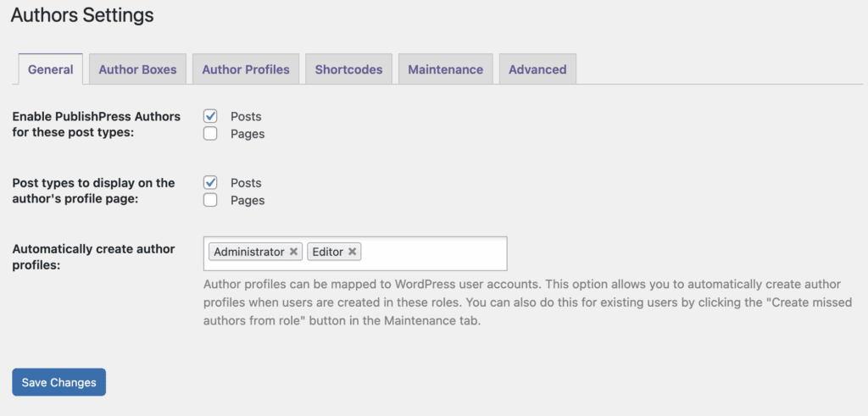Go to the Shortcodes tab
The height and width of the screenshot is (416, 868).
click(348, 69)
